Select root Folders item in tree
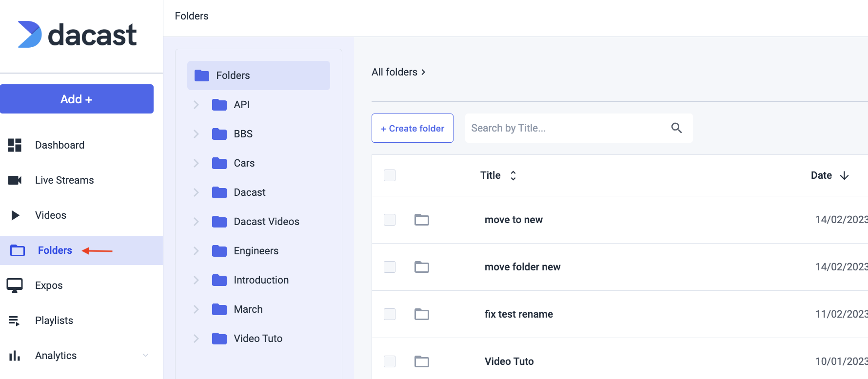 pyautogui.click(x=258, y=76)
